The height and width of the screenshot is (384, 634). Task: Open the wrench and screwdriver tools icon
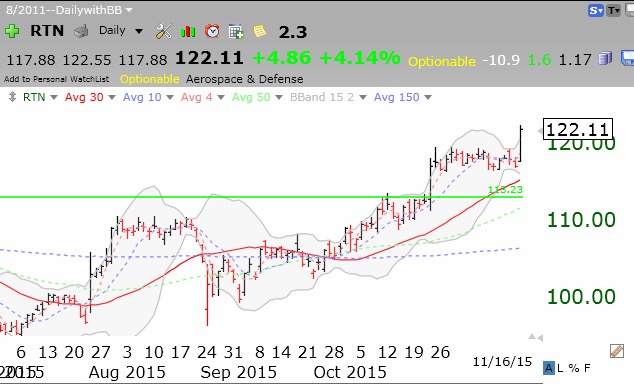(164, 31)
